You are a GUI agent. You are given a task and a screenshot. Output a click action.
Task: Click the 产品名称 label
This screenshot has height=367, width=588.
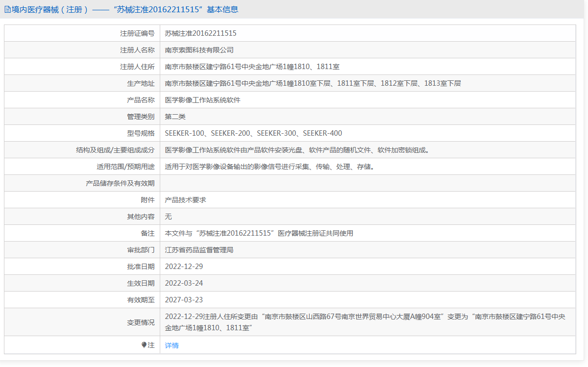pyautogui.click(x=141, y=100)
